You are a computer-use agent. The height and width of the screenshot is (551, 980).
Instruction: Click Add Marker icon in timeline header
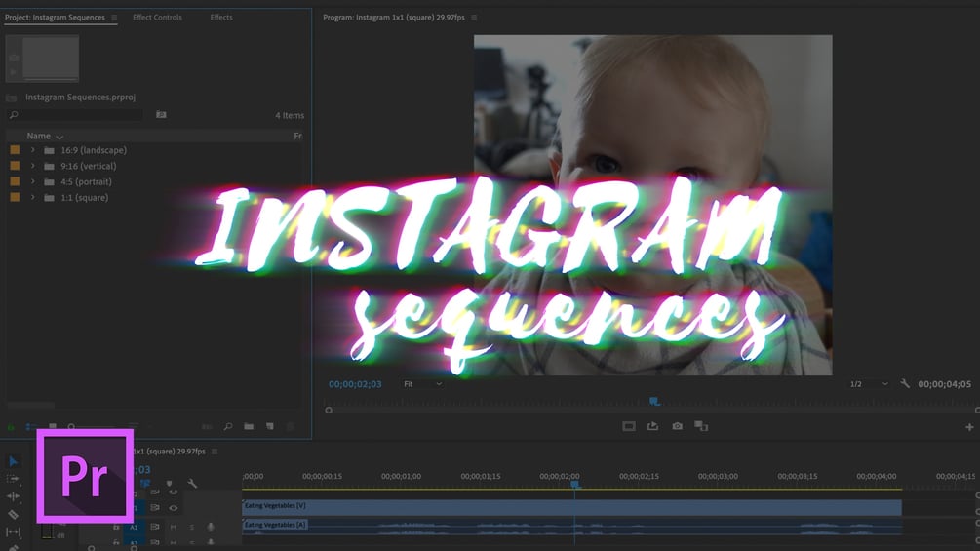click(170, 484)
